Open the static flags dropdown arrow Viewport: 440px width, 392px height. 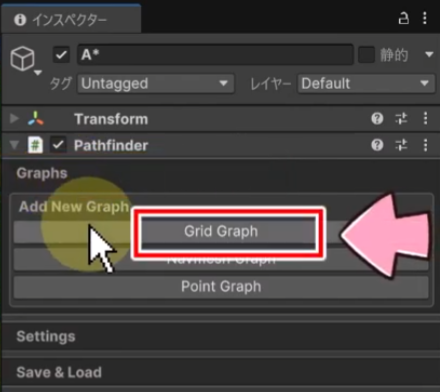coord(429,54)
